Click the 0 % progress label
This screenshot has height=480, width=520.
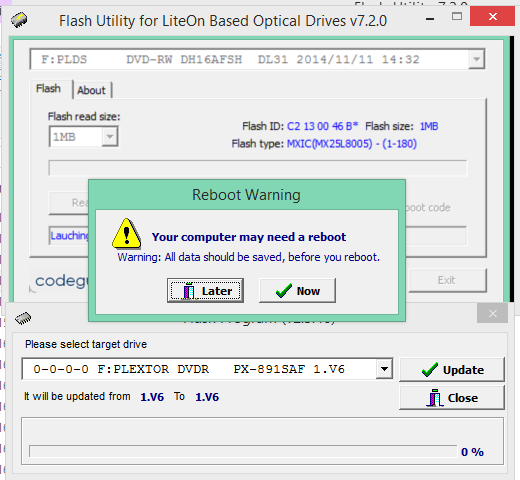pyautogui.click(x=472, y=452)
